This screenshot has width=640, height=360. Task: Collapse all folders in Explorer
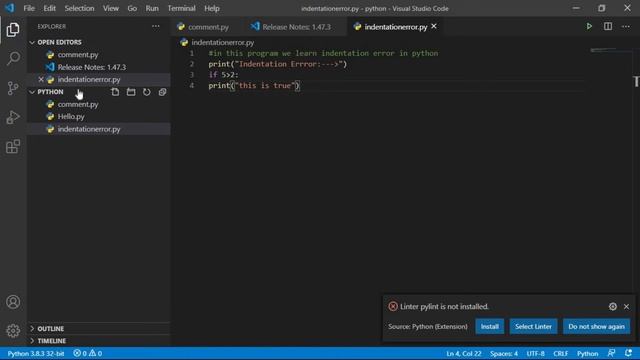click(162, 92)
